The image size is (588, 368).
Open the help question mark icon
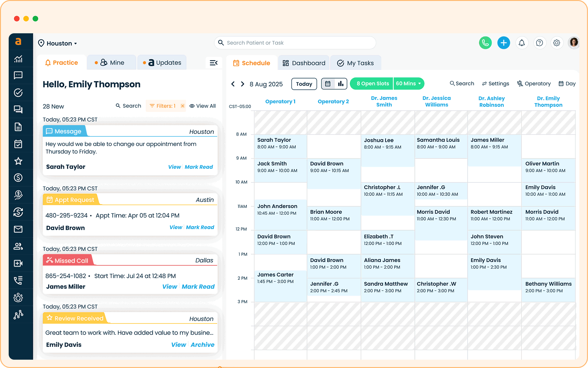539,43
